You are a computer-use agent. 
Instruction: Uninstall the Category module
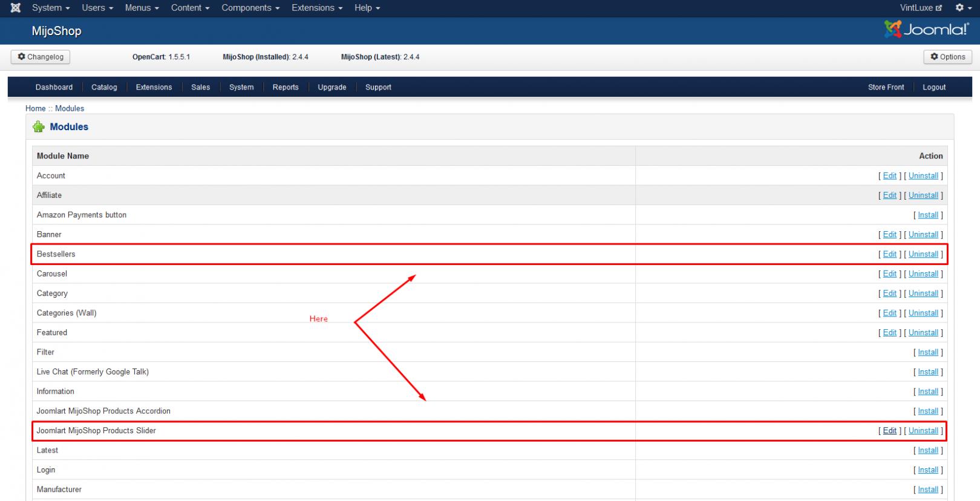923,293
